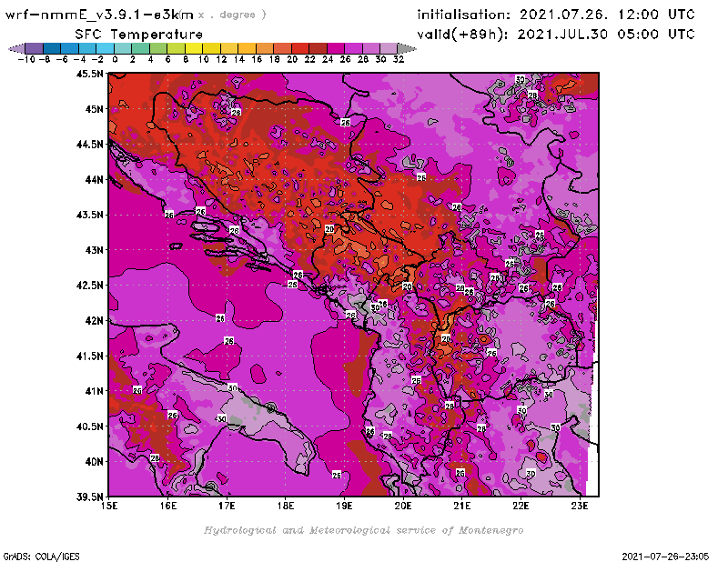This screenshot has height=562, width=728.
Task: Click the 'initialisation: 2021.07.26. 12:00 UTC' text
Action: click(556, 15)
